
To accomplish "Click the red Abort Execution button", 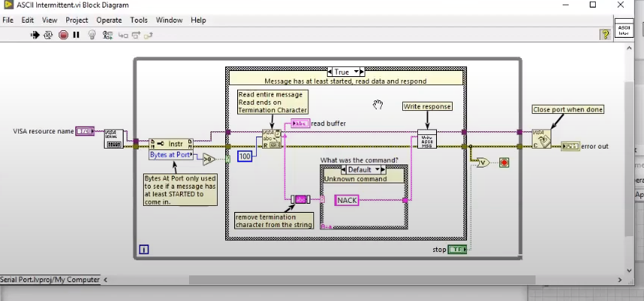I will coord(63,35).
